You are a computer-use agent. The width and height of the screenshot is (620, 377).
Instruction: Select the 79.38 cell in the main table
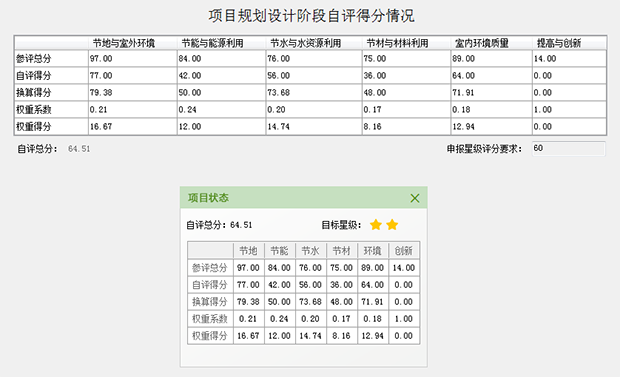click(x=133, y=93)
